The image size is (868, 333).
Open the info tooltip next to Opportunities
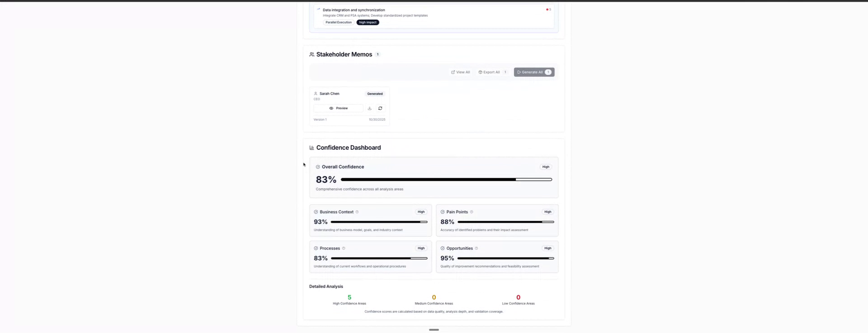(x=476, y=248)
